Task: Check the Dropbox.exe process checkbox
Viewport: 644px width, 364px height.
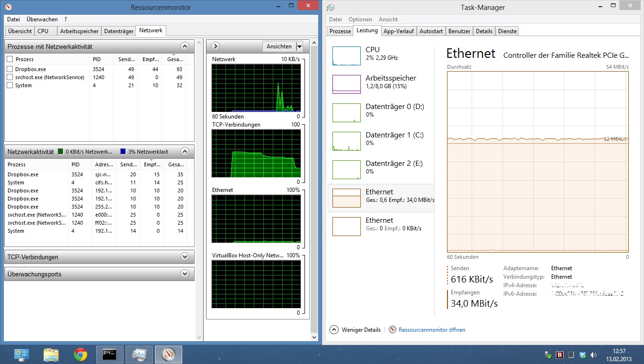Action: (x=10, y=69)
